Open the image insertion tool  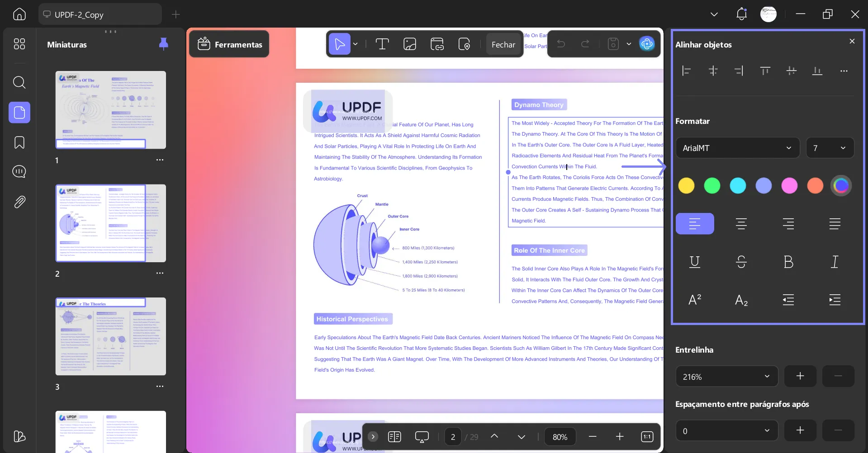pos(409,43)
